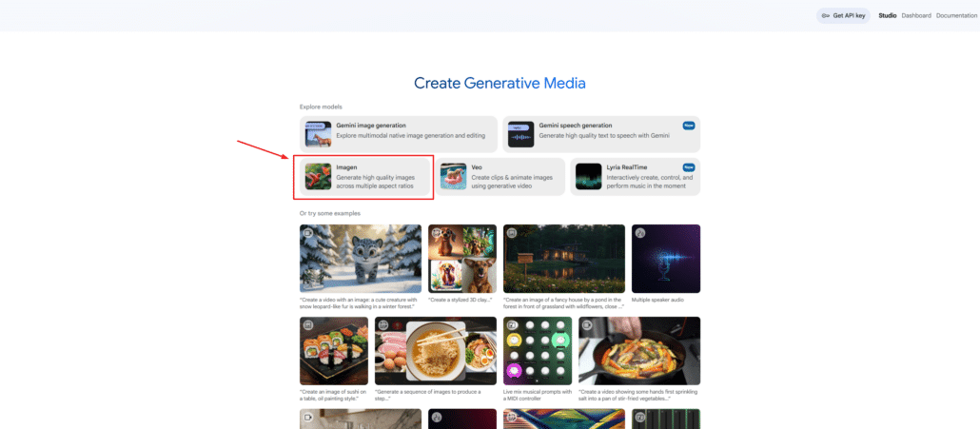Click the Gemini image generation card icon
The width and height of the screenshot is (980, 429).
tap(318, 133)
